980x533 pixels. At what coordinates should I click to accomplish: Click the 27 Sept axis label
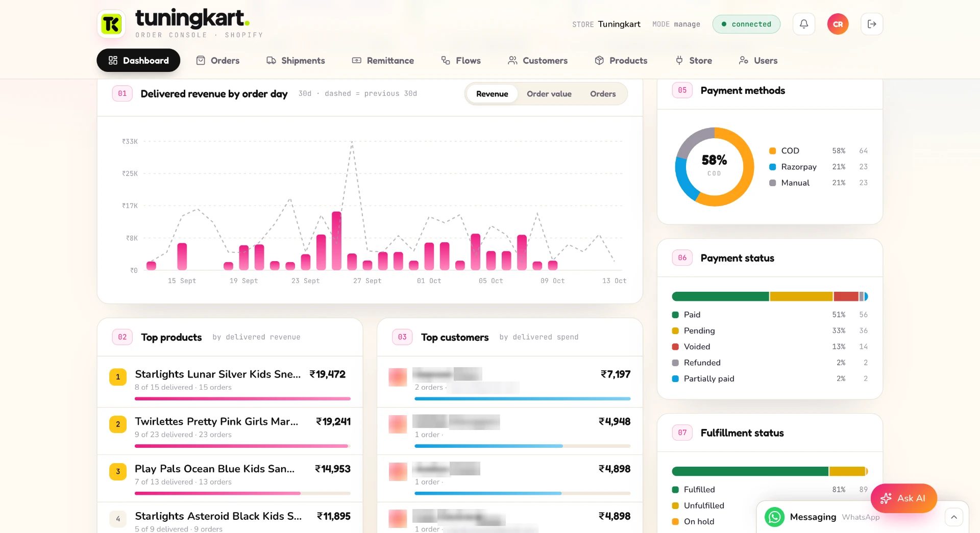(x=367, y=281)
